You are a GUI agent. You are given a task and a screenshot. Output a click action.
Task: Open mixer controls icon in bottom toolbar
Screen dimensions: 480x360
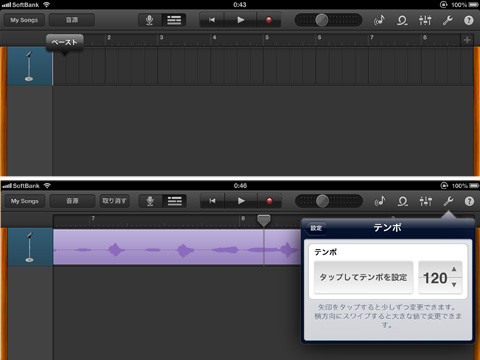tap(426, 201)
